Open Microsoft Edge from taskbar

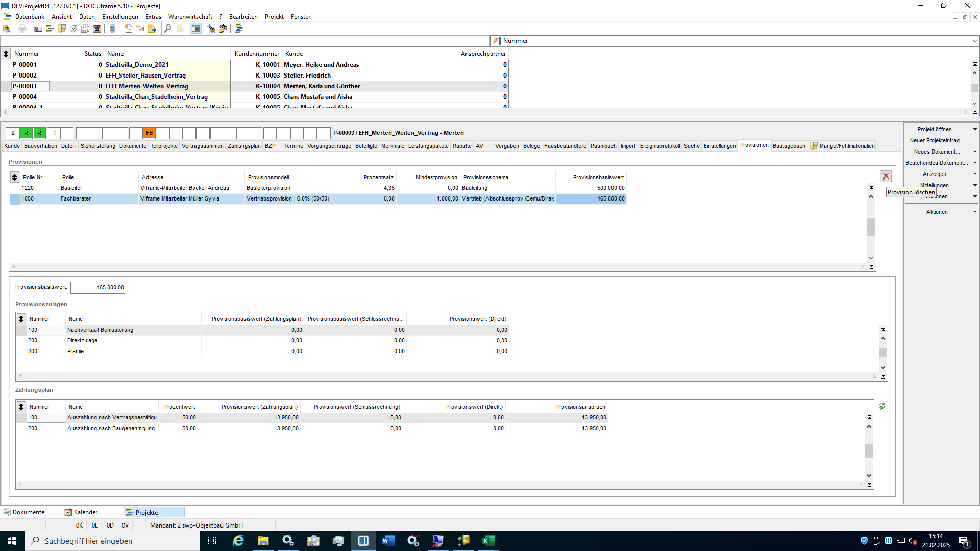point(238,541)
